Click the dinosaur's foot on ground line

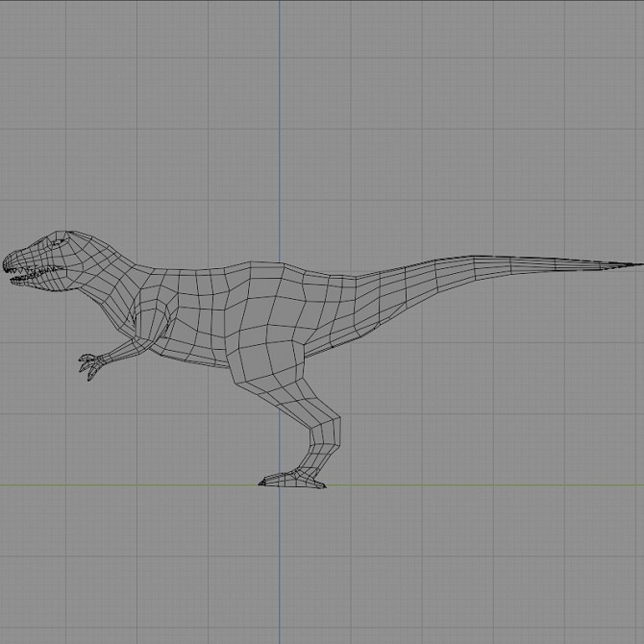click(x=292, y=480)
